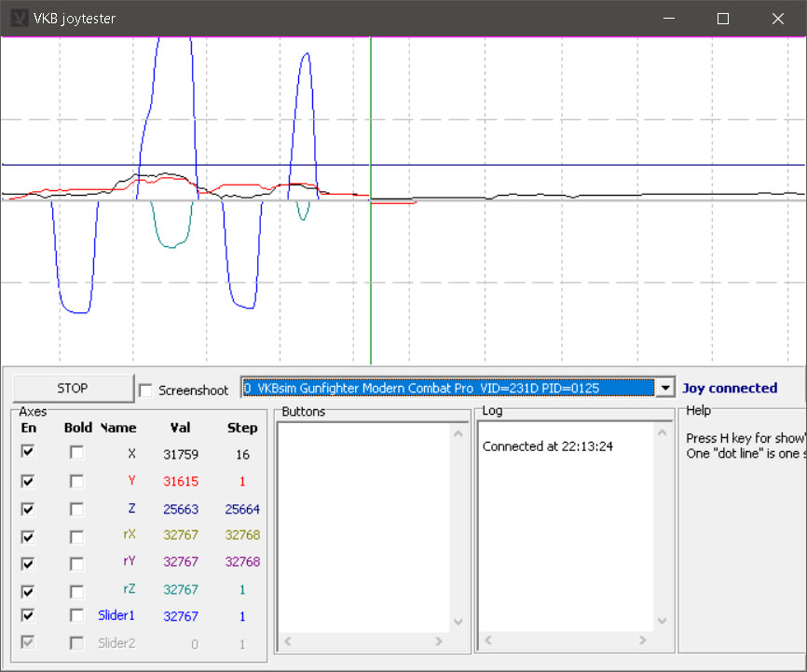Enable Bold for the rX axis
807x672 pixels.
coord(76,537)
